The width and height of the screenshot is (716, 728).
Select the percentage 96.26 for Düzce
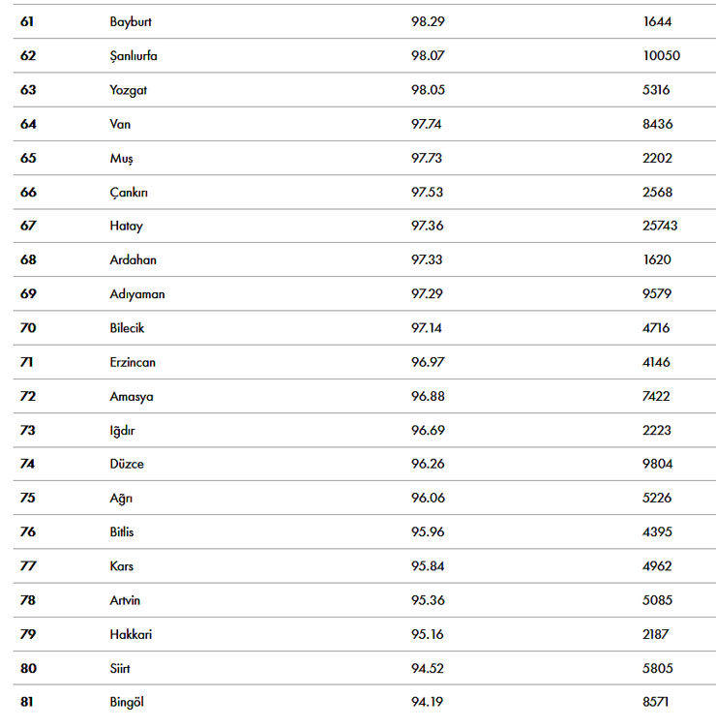pyautogui.click(x=427, y=464)
